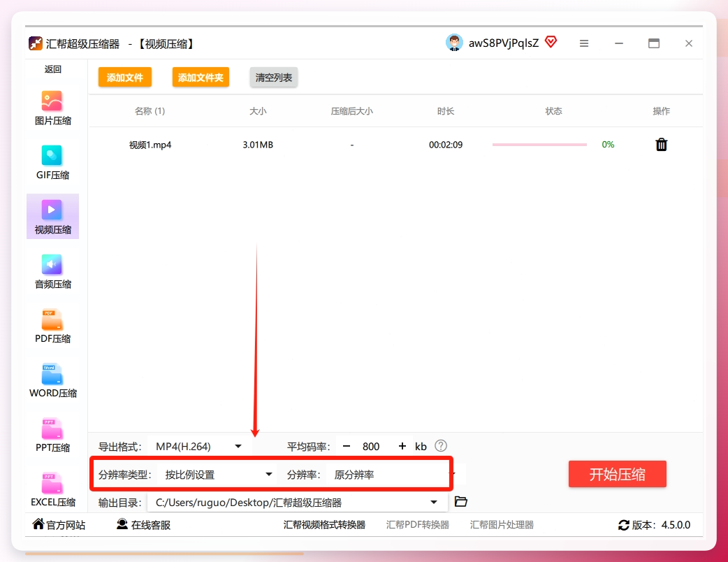Open the 官方网站 home link
This screenshot has height=562, width=728.
point(59,525)
